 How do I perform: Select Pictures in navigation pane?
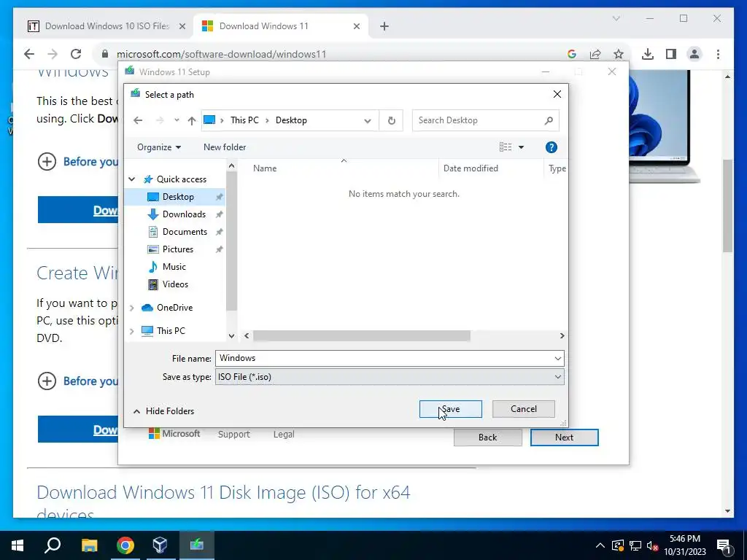click(178, 249)
